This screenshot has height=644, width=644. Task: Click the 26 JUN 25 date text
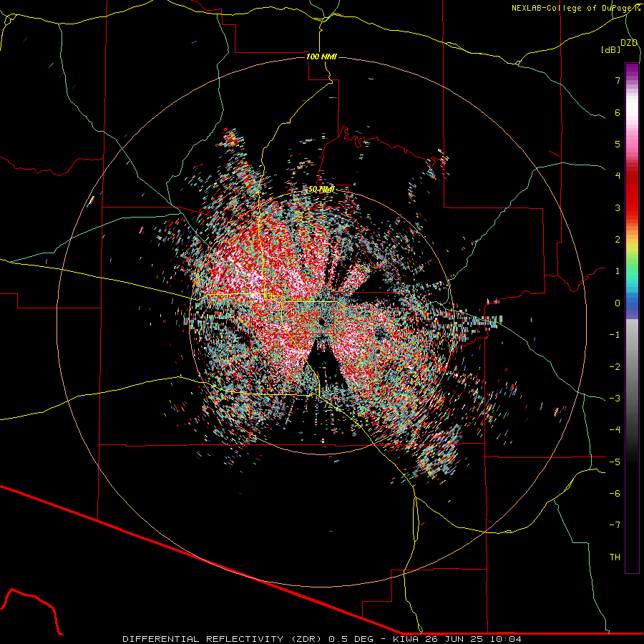pos(454,639)
